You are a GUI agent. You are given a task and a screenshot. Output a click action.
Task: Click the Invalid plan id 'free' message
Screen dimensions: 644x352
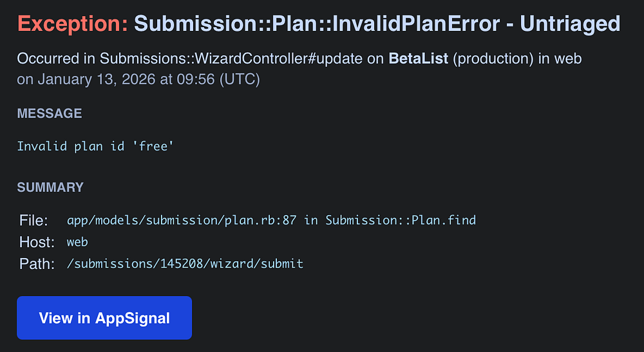[95, 146]
